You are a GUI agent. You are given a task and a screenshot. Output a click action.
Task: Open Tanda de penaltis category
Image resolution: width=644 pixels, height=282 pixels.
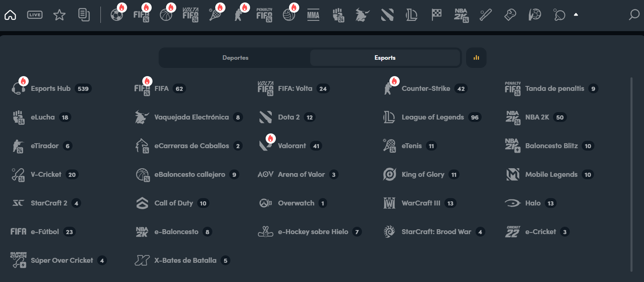(x=551, y=88)
